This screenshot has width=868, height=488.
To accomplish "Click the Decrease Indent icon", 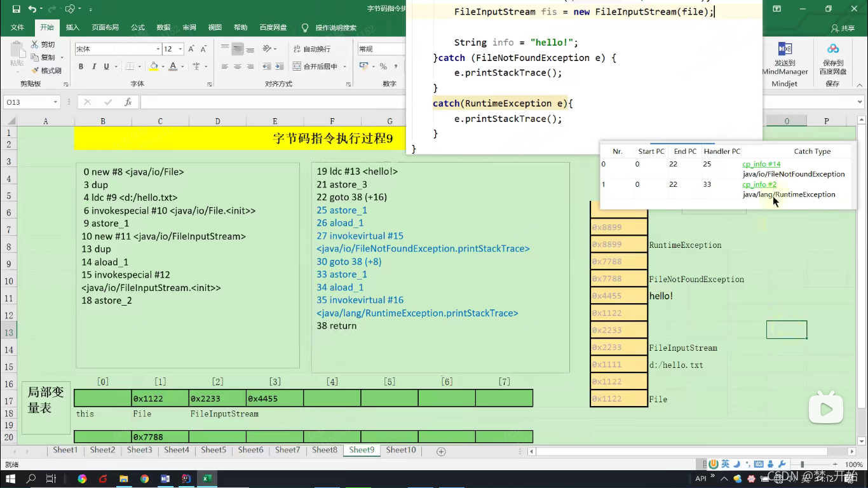I will (x=266, y=67).
